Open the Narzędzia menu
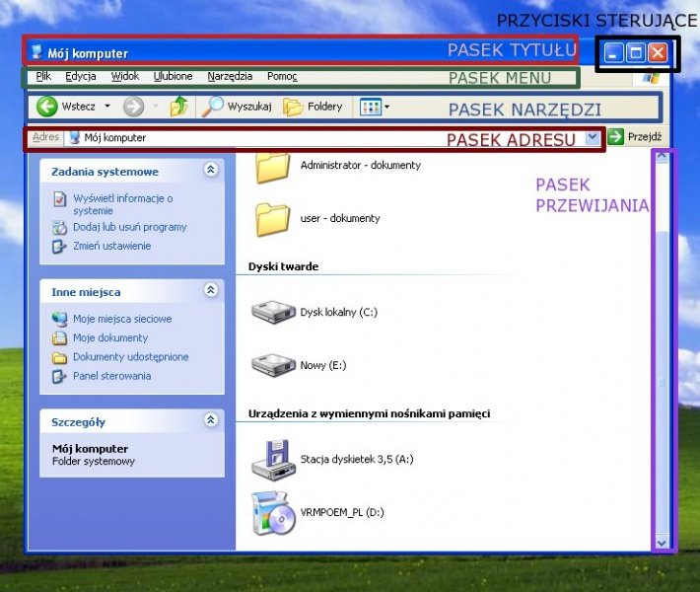 230,76
